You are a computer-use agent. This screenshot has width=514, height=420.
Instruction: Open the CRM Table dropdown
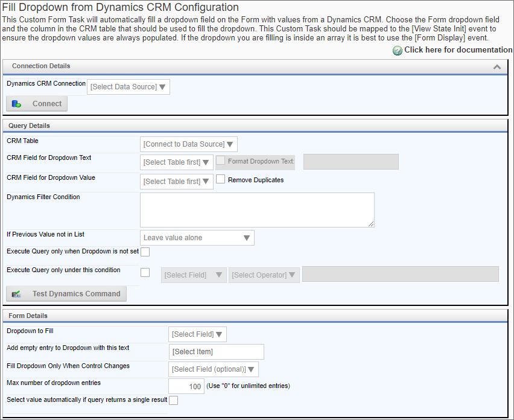(188, 144)
